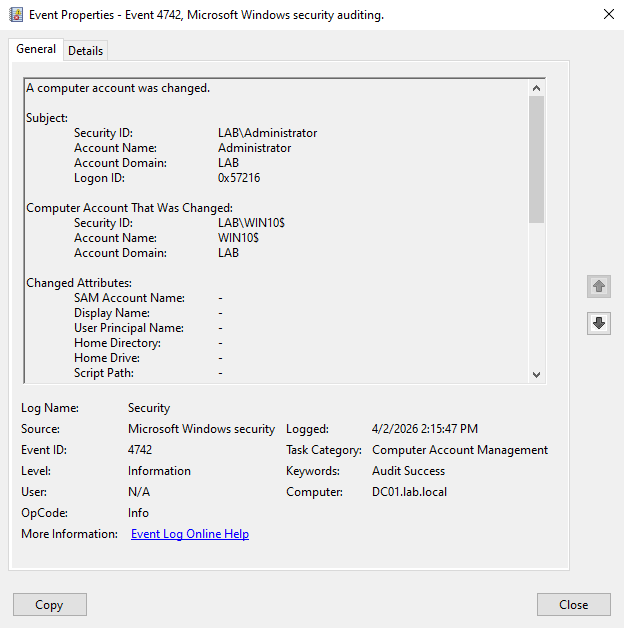Image resolution: width=624 pixels, height=628 pixels.
Task: Close the dialog with the title bar X
Action: click(x=609, y=15)
